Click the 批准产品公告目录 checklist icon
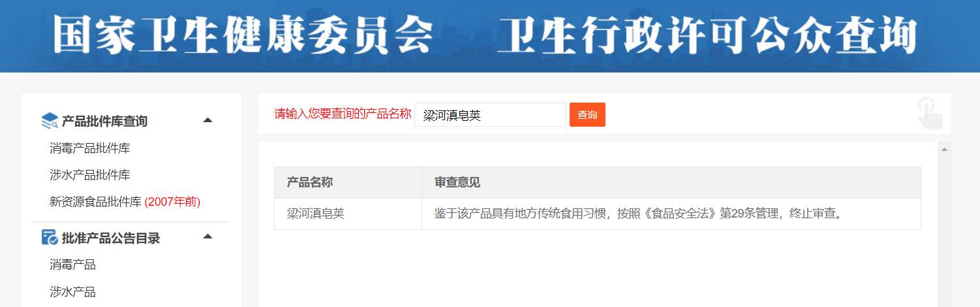980x307 pixels. (50, 238)
